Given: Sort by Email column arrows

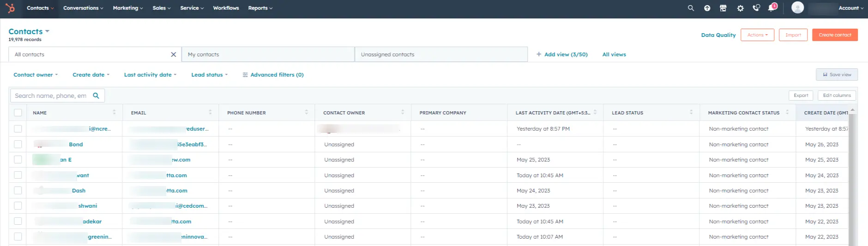Looking at the screenshot, I should tap(210, 112).
